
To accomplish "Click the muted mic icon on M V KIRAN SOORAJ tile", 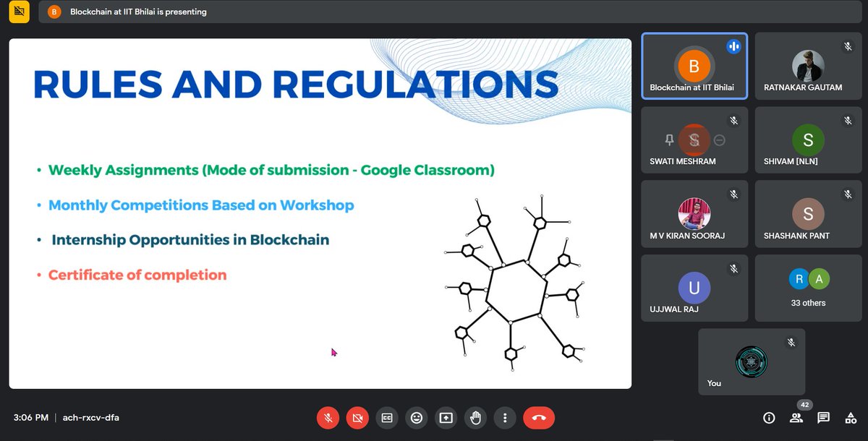I will click(x=733, y=194).
